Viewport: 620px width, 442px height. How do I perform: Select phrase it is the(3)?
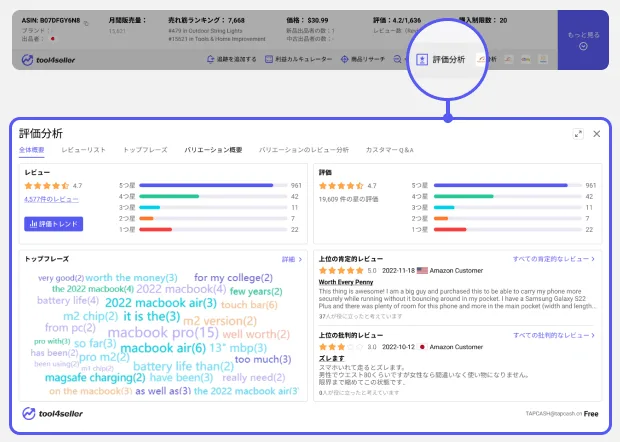[152, 316]
